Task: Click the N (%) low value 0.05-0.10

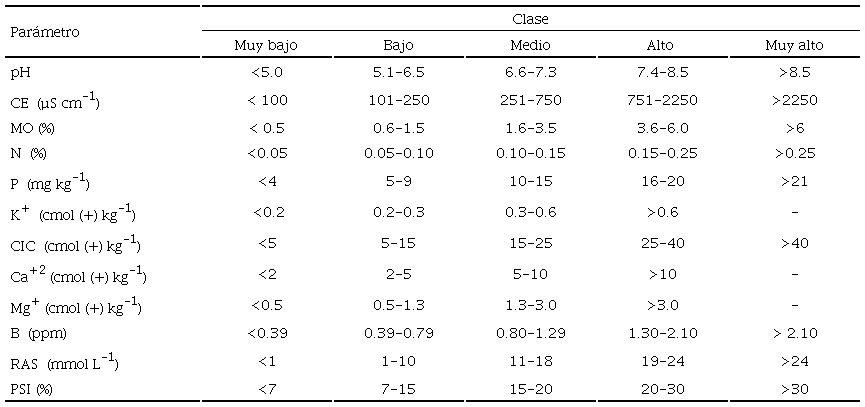Action: point(398,153)
